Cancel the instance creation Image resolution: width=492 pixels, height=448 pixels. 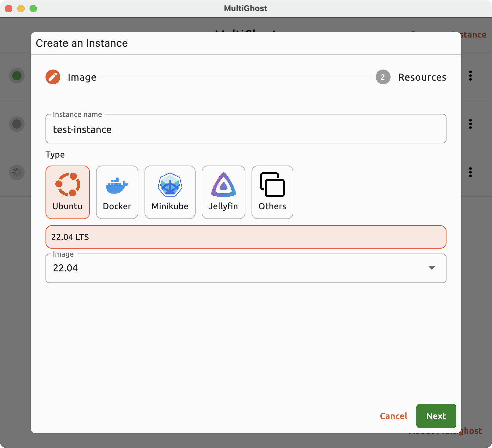tap(394, 416)
